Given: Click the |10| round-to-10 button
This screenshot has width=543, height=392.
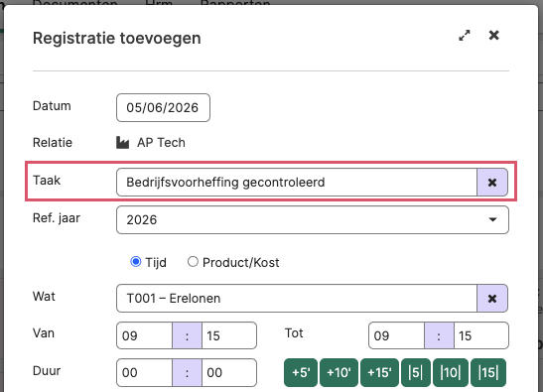Looking at the screenshot, I should point(451,372).
